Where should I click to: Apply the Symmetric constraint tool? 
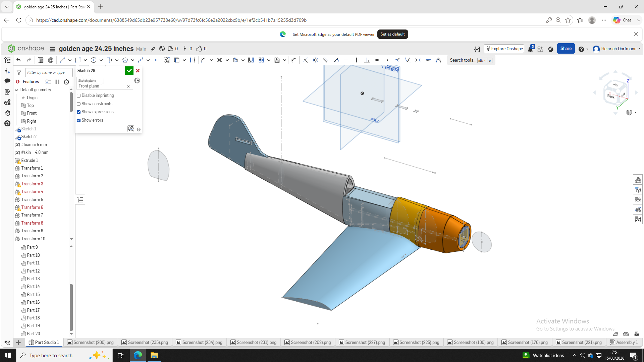tap(418, 60)
